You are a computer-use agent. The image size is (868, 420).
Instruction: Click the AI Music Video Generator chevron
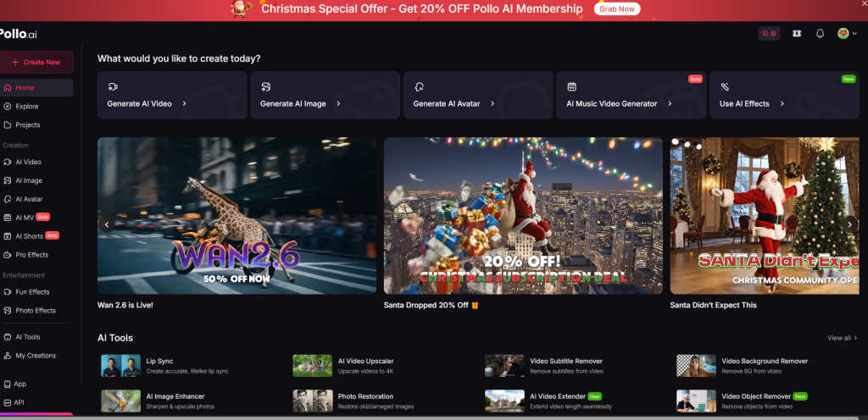pos(670,103)
